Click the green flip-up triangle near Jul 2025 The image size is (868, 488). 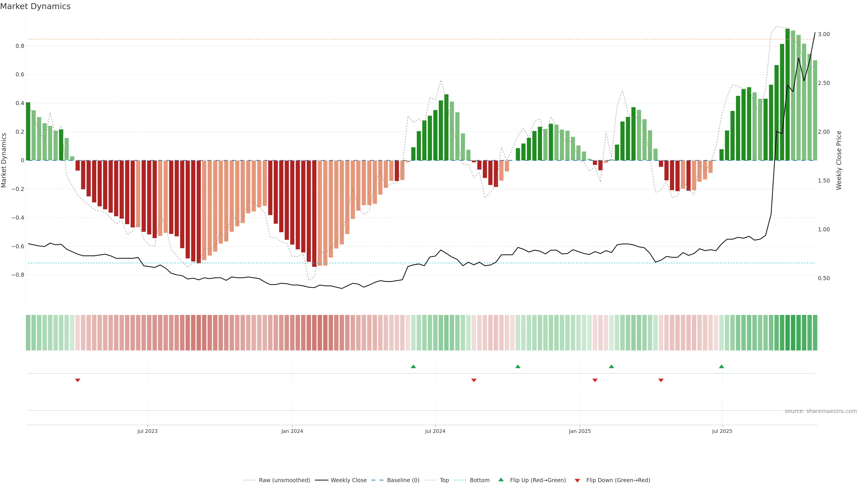pyautogui.click(x=722, y=366)
